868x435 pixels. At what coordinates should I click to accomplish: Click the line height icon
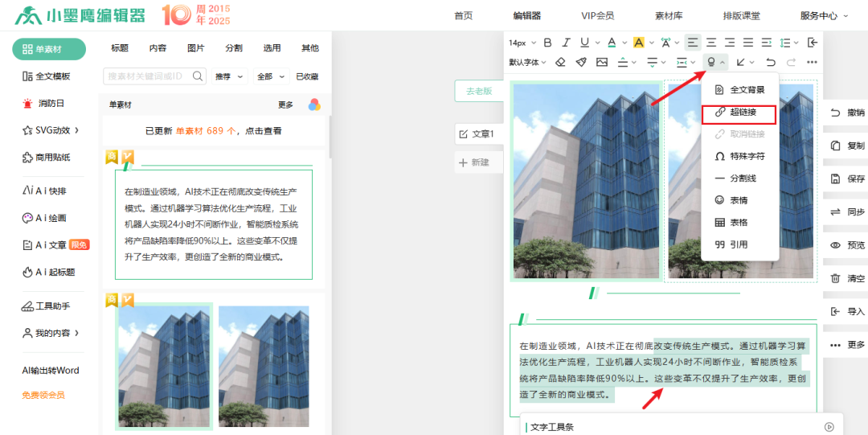click(785, 42)
